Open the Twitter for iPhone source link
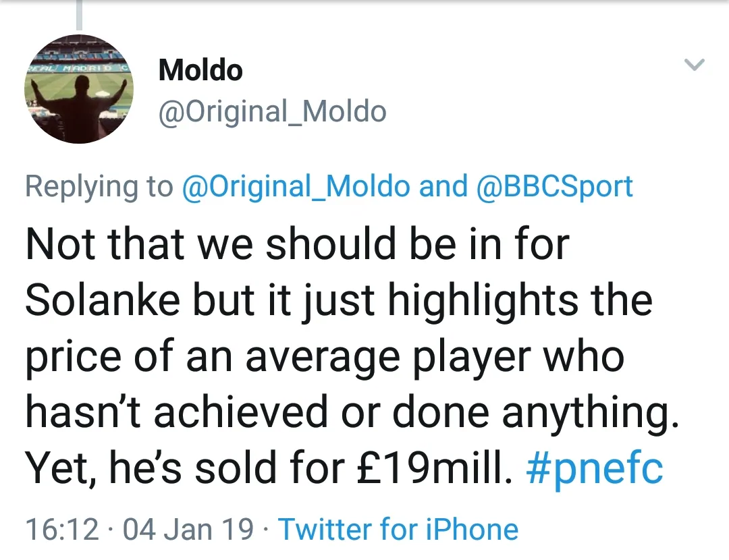This screenshot has height=560, width=729. coord(398,530)
